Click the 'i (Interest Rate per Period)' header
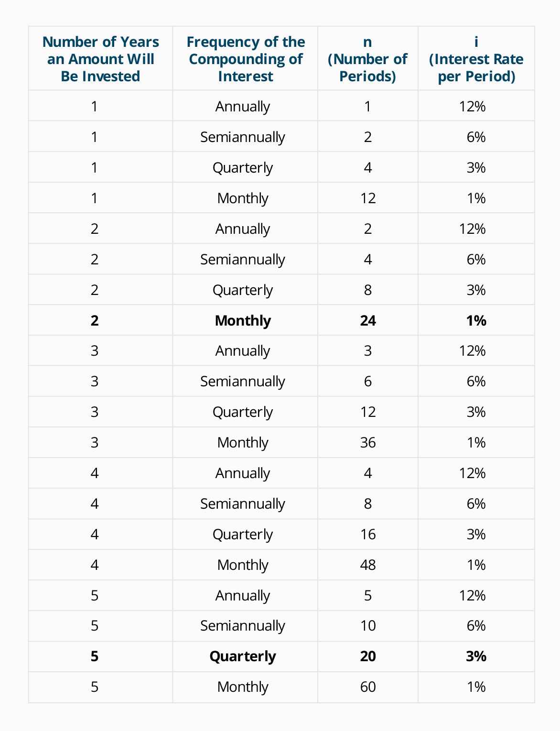Screen dimensions: 560x731 (x=476, y=59)
